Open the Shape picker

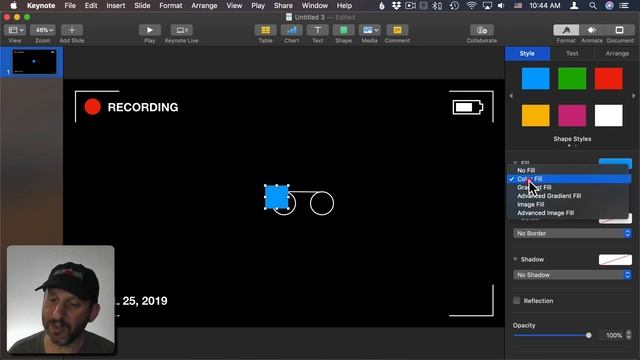[344, 30]
